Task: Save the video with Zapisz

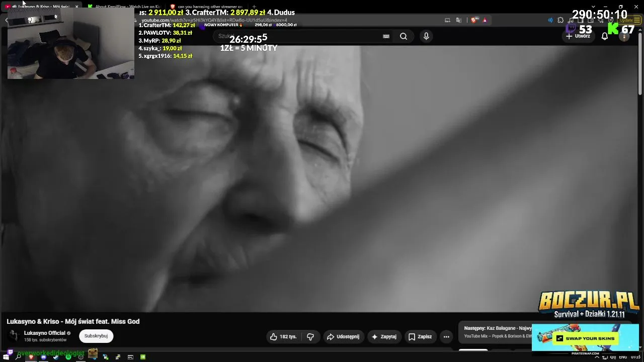Action: [x=420, y=336]
